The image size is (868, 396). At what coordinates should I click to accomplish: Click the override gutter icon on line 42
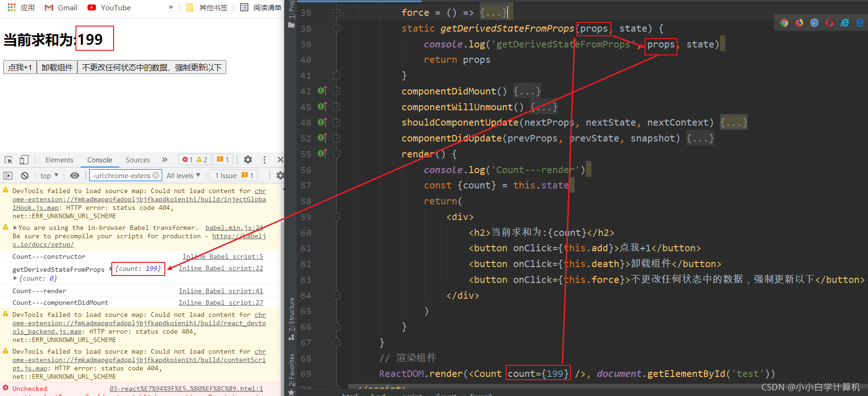click(x=322, y=91)
